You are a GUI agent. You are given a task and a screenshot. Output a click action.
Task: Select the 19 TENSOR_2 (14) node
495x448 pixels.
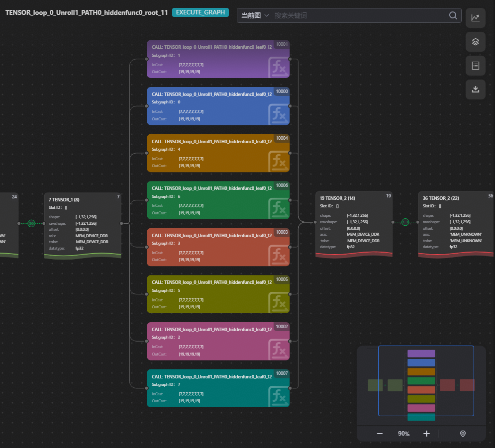coord(354,223)
